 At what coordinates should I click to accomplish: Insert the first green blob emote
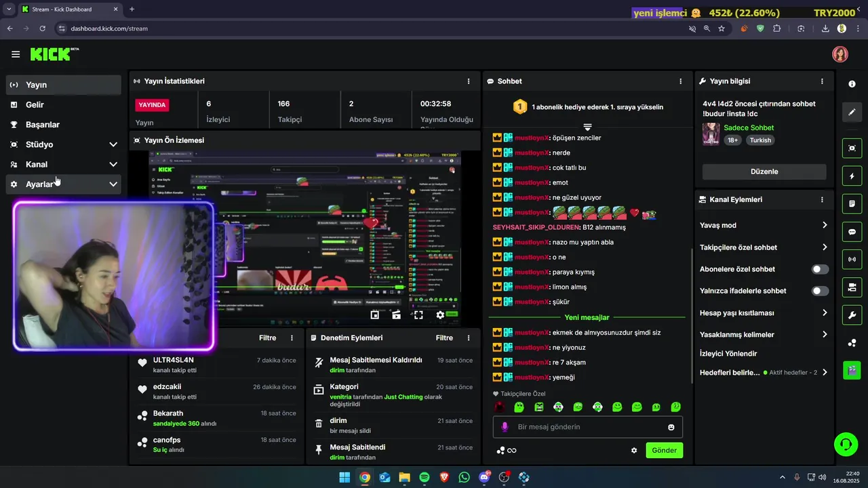[519, 407]
